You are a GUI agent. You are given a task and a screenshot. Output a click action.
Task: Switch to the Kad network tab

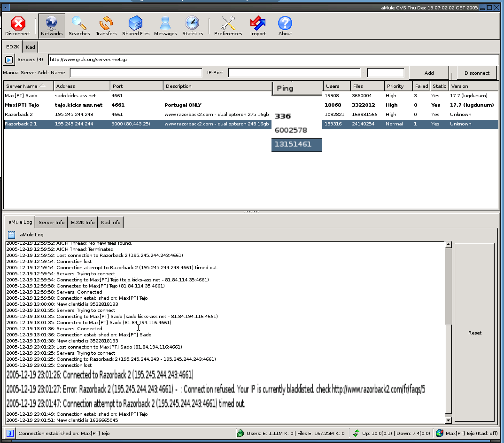coord(31,47)
